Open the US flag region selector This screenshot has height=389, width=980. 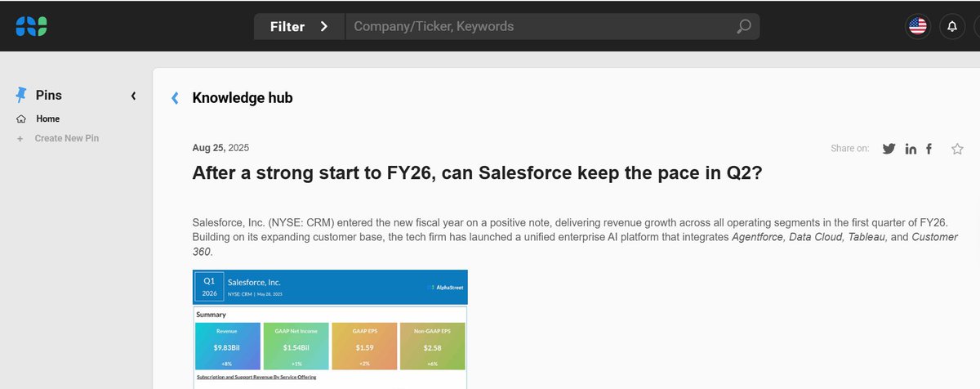[918, 26]
